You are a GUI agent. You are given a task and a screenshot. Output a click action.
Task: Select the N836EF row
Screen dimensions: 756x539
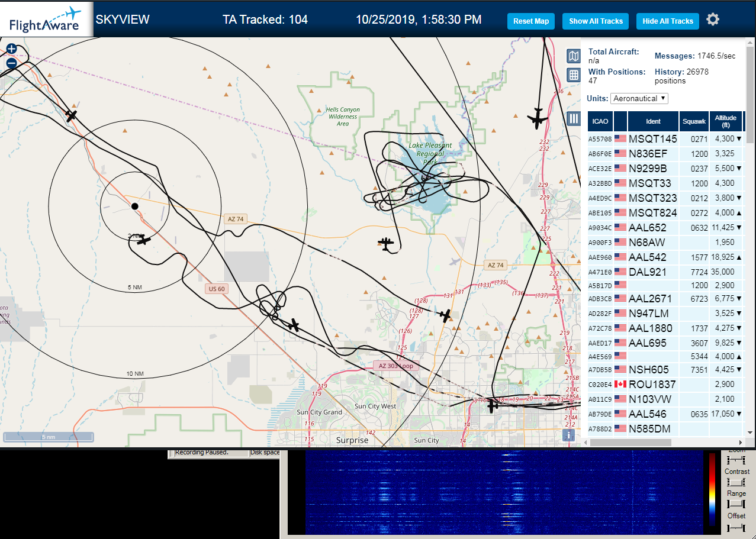point(665,154)
